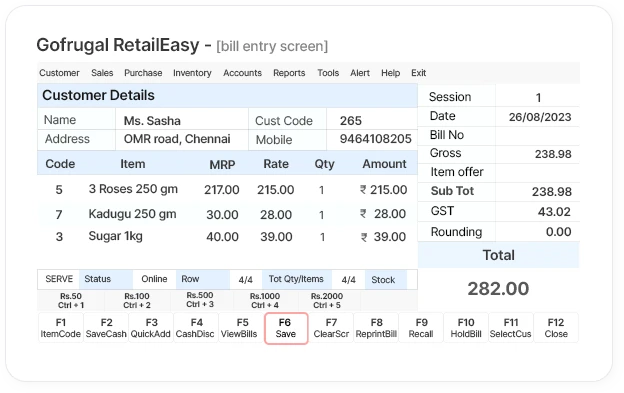Click the F5 ViewBills button
The height and width of the screenshot is (393, 624).
point(241,328)
